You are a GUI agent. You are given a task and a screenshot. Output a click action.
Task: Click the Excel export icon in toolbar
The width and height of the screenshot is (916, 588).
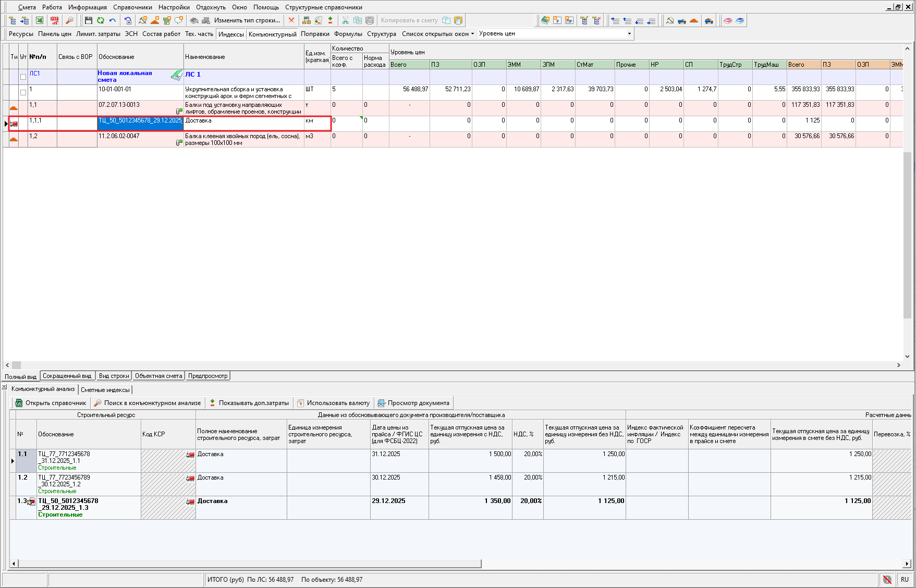tap(40, 20)
